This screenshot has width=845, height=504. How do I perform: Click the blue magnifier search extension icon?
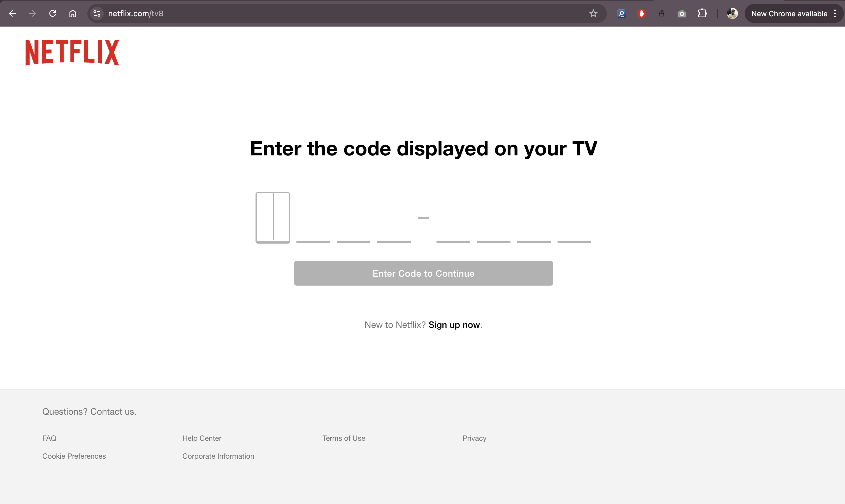click(x=621, y=14)
